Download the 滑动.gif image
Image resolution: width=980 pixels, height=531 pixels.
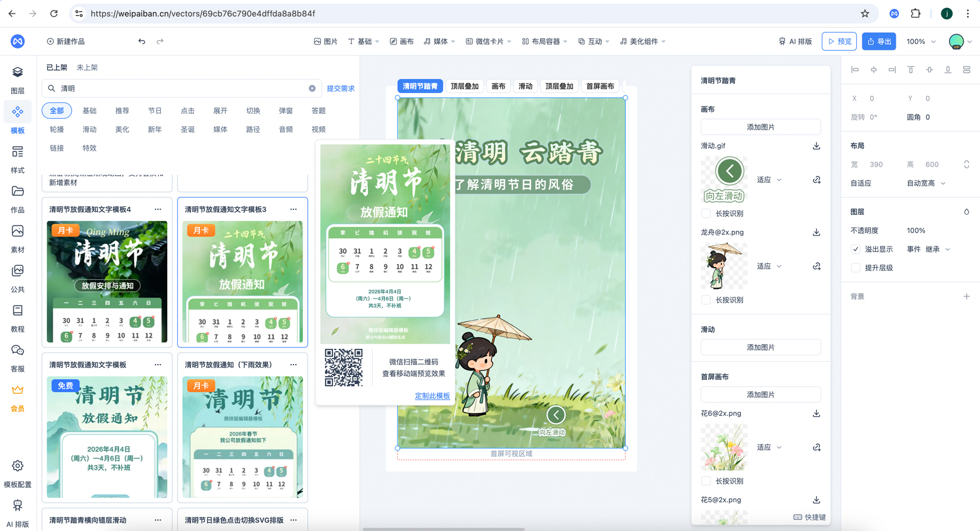(x=816, y=146)
